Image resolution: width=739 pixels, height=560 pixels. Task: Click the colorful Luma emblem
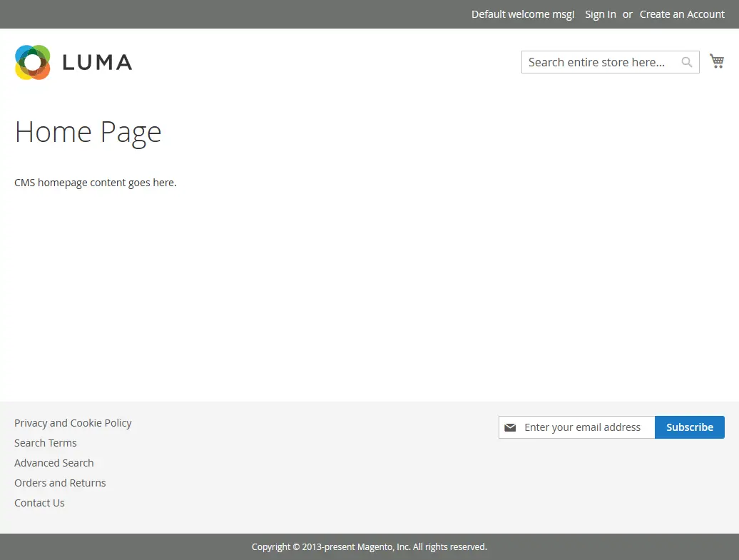[31, 62]
